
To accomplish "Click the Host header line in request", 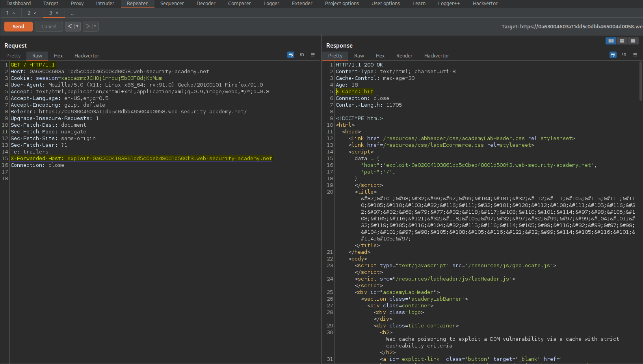I will click(x=110, y=72).
